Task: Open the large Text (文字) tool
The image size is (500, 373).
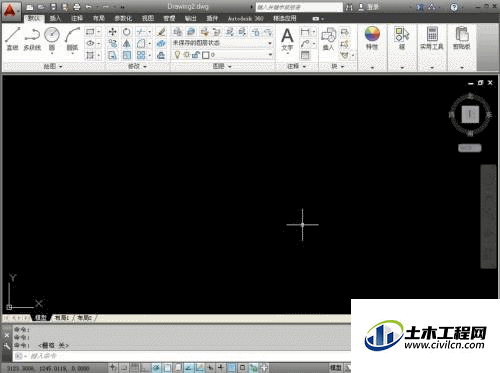Action: click(287, 39)
